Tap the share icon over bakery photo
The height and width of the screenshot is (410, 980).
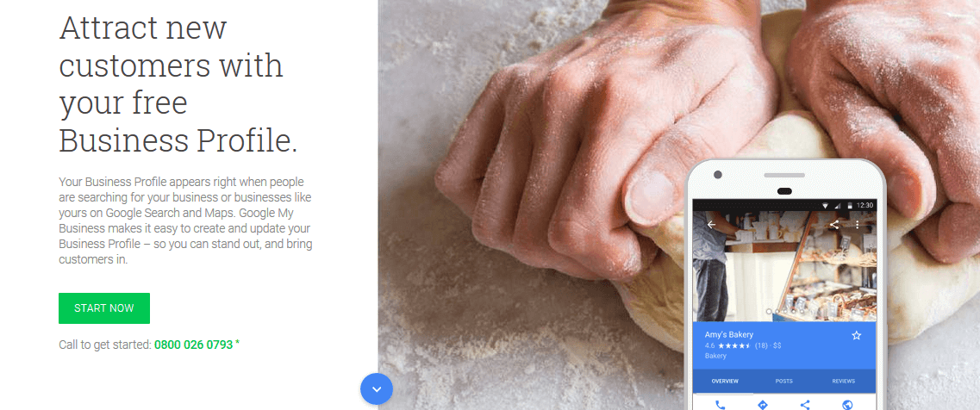pos(833,225)
